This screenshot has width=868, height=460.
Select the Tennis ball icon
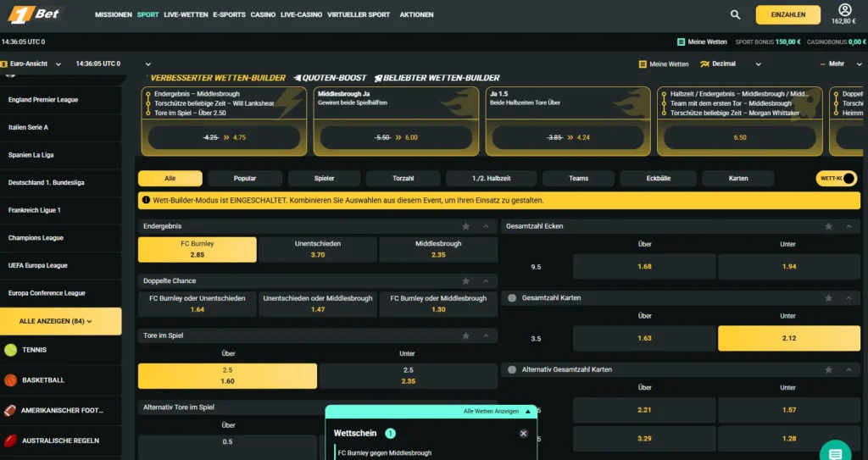pos(10,350)
